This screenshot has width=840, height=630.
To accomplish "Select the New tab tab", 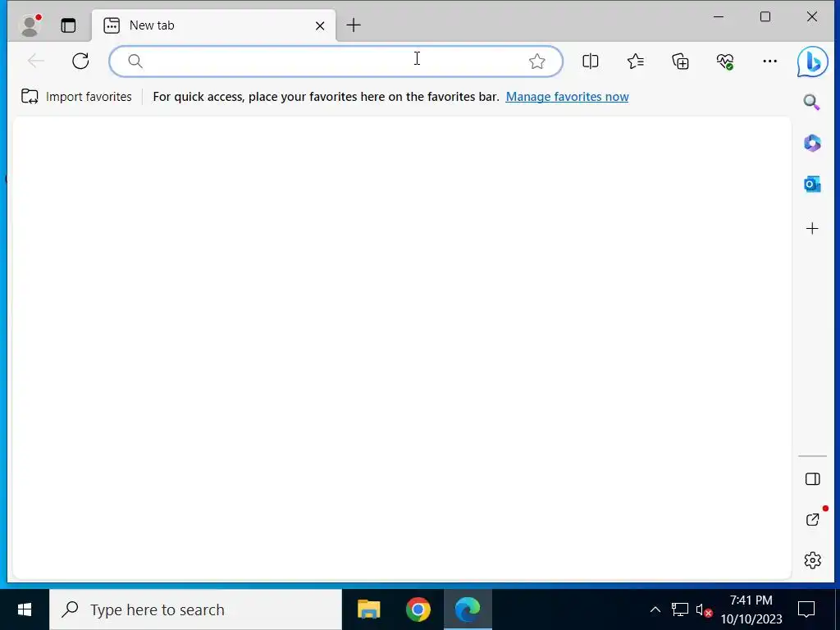I will point(213,25).
